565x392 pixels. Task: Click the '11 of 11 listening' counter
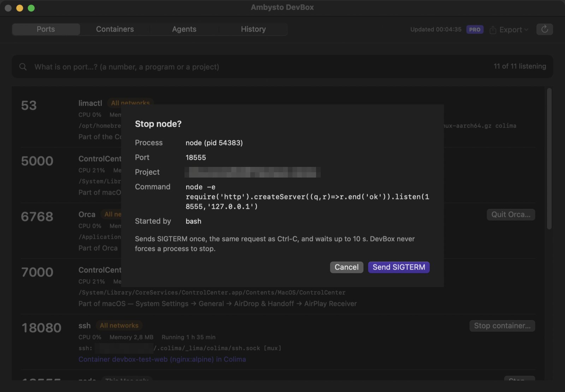coord(520,66)
